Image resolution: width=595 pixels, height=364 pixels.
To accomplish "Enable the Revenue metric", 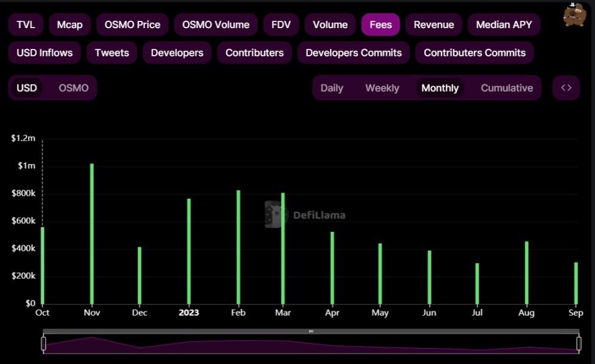I will tap(433, 24).
